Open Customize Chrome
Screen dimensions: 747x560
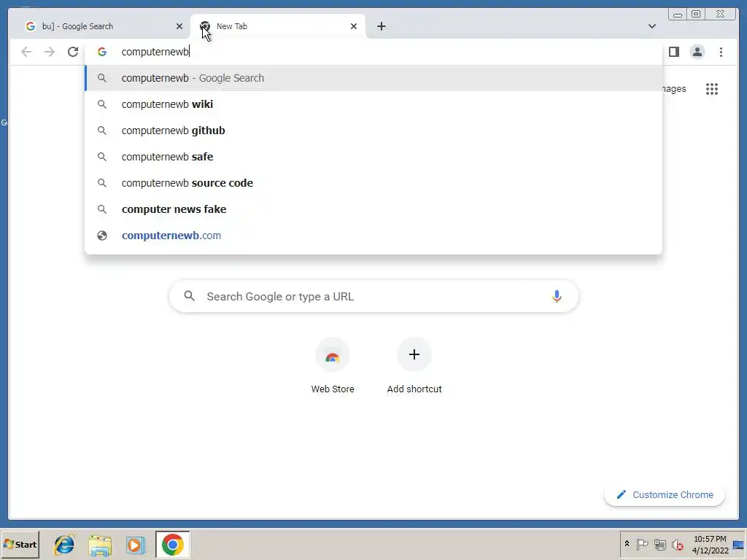pos(665,495)
